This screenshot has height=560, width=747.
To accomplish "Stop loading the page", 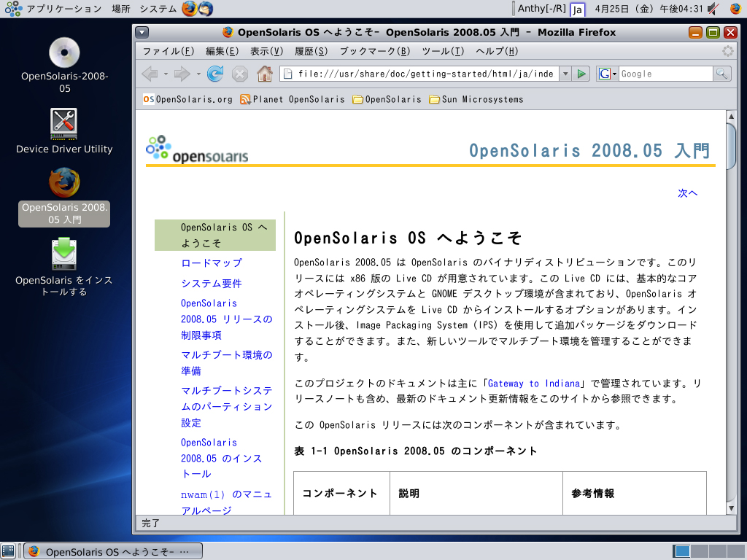I will pyautogui.click(x=239, y=74).
